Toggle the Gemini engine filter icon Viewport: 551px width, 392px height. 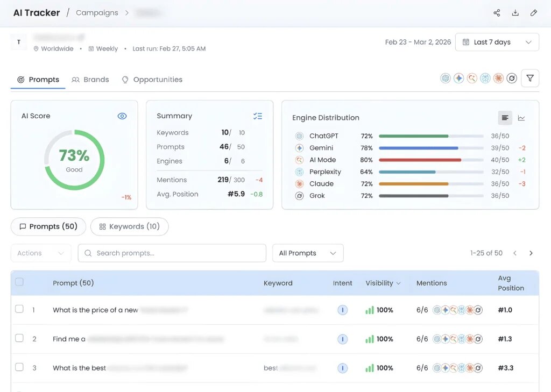point(458,78)
